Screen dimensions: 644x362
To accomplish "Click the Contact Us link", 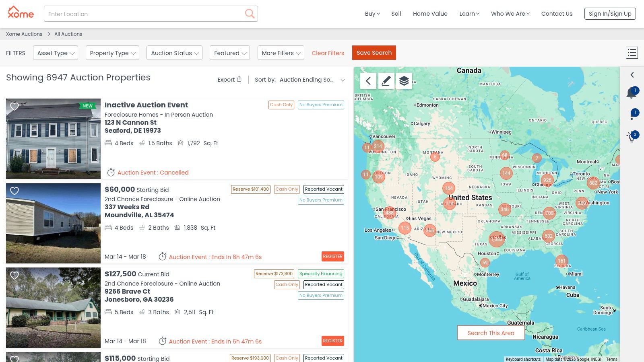I will point(557,14).
